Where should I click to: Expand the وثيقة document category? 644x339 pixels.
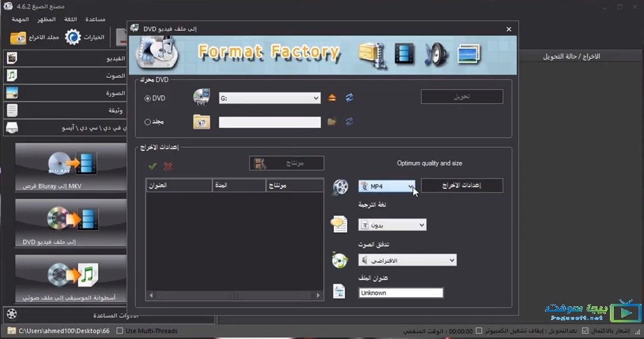pos(66,110)
